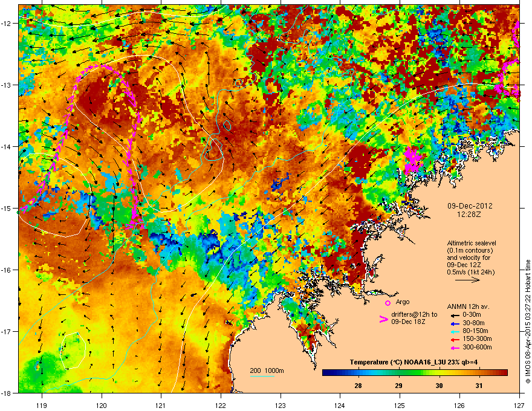This screenshot has height=411, width=532.
Task: Click latitude axis label '-14'
Action: 7,146
